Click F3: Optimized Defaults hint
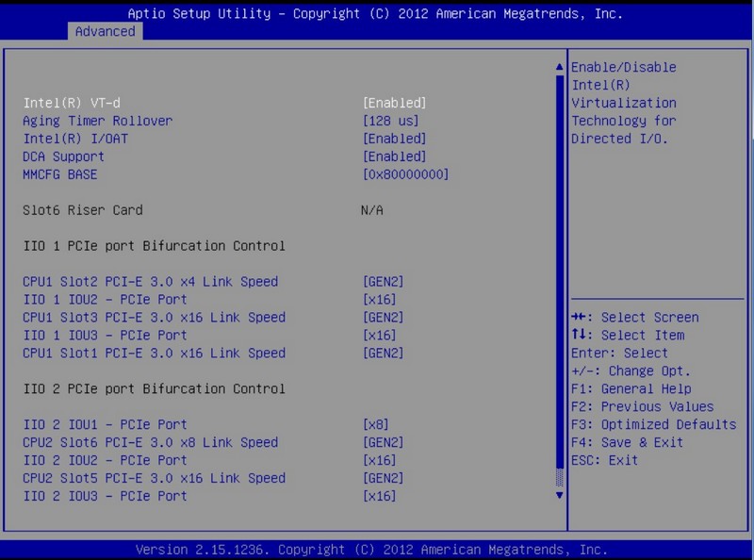This screenshot has width=754, height=560. 653,425
